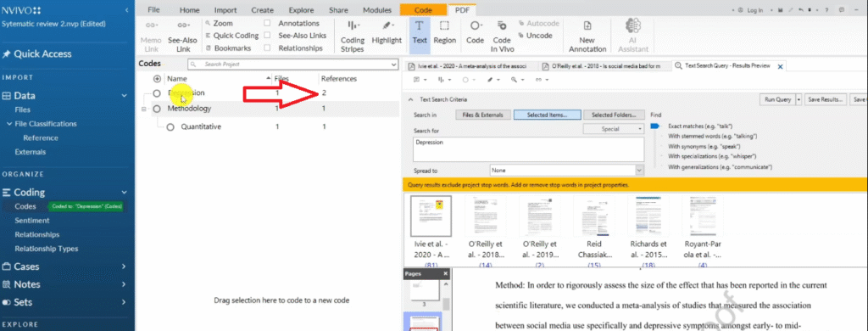This screenshot has width=868, height=331.
Task: Open the Search Project dropdown arrow
Action: pos(394,65)
